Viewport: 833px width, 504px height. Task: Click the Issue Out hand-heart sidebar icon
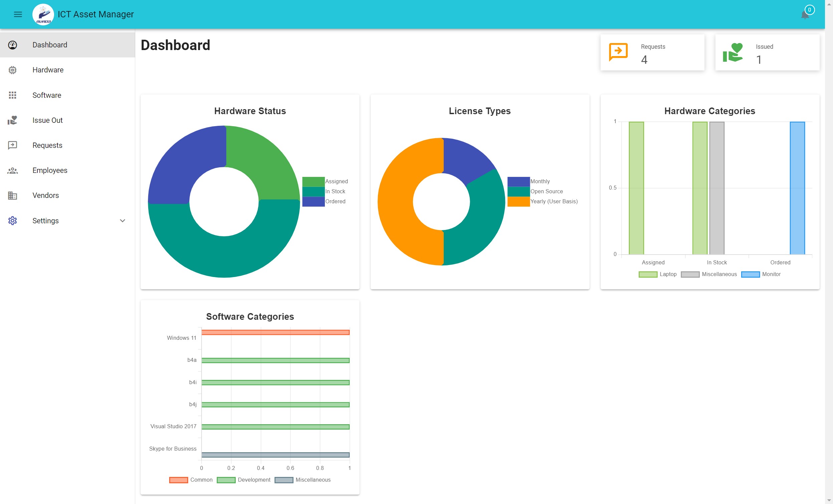12,120
